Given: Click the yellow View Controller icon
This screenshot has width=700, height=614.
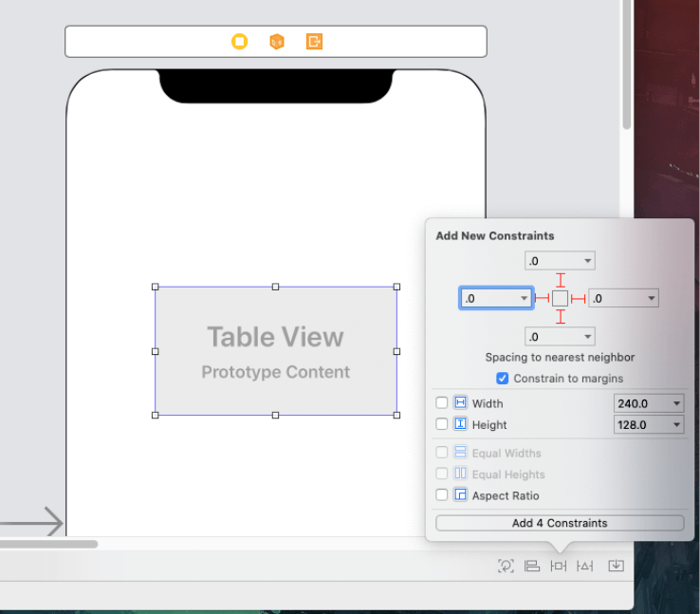Looking at the screenshot, I should pyautogui.click(x=239, y=42).
